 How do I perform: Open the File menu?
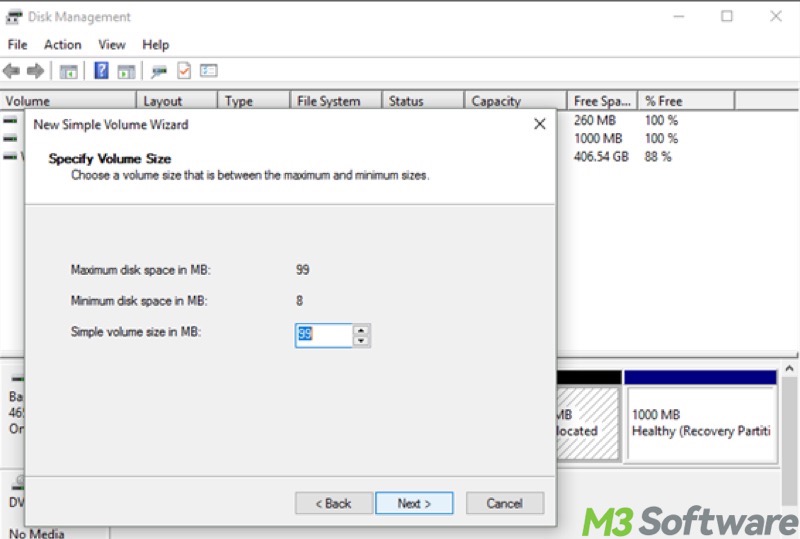pos(17,45)
